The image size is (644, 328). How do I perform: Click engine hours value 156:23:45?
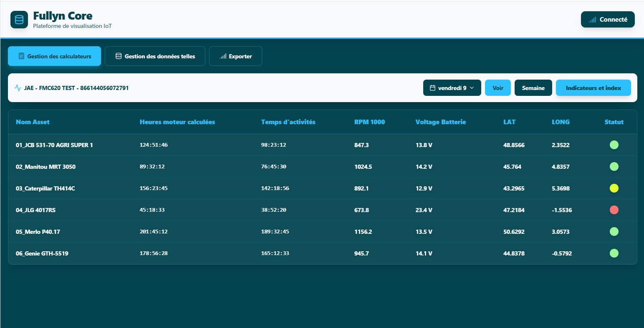click(154, 188)
